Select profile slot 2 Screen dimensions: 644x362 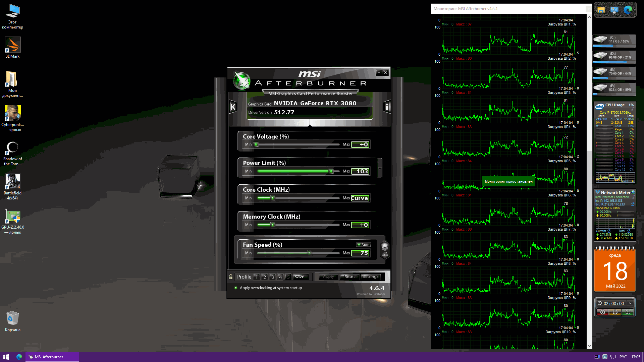[264, 277]
